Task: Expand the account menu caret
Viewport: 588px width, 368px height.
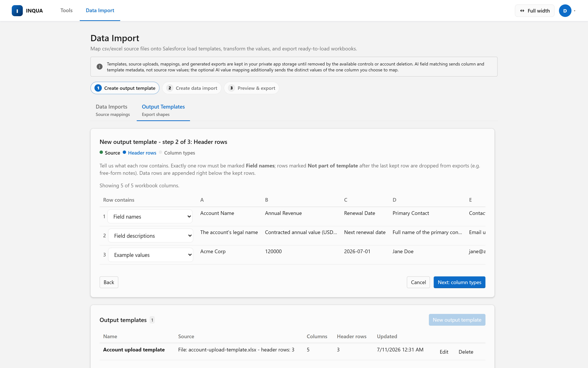Action: click(575, 11)
